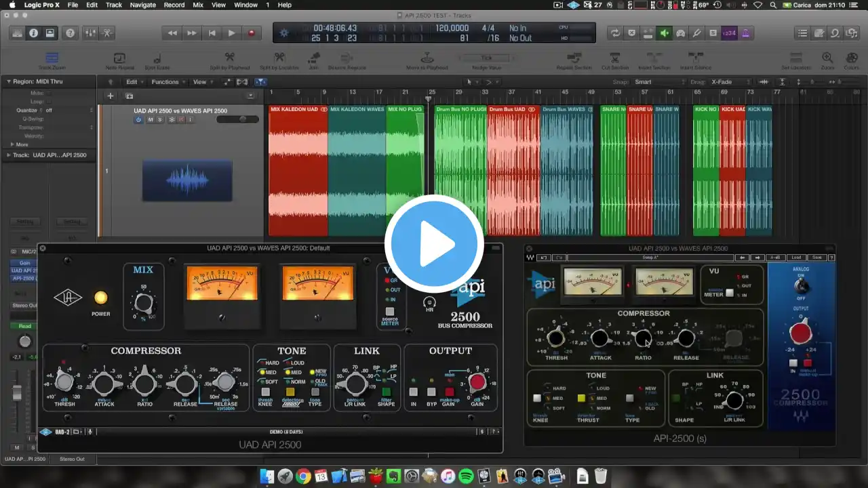Image resolution: width=868 pixels, height=488 pixels.
Task: Click UAD source METER button
Action: (390, 312)
